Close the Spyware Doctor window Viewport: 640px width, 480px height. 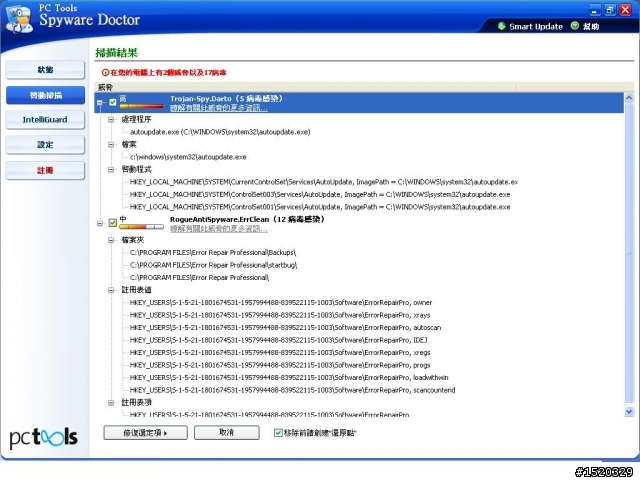tap(625, 10)
